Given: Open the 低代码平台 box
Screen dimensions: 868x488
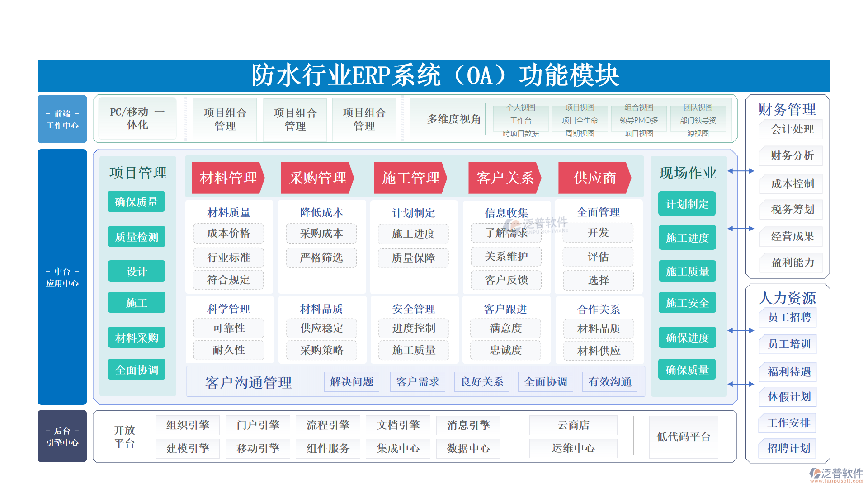Looking at the screenshot, I should pyautogui.click(x=683, y=437).
